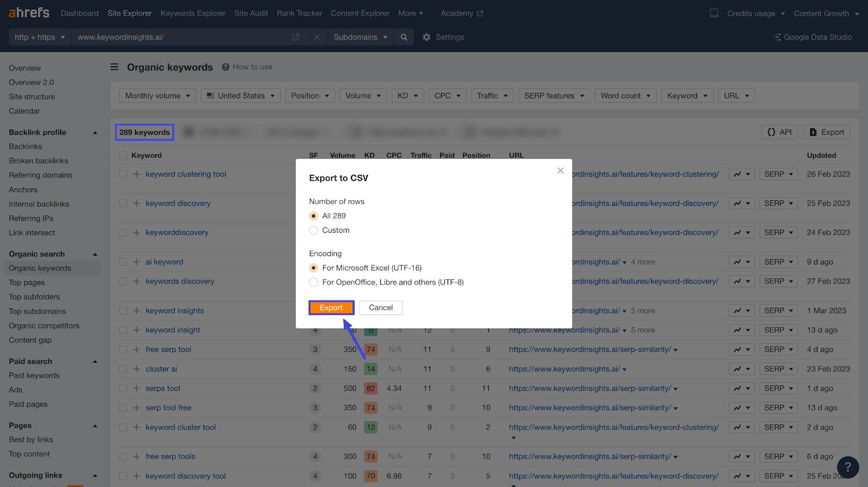Tick the checkbox for keyword discovery row
The width and height of the screenshot is (868, 487).
123,204
